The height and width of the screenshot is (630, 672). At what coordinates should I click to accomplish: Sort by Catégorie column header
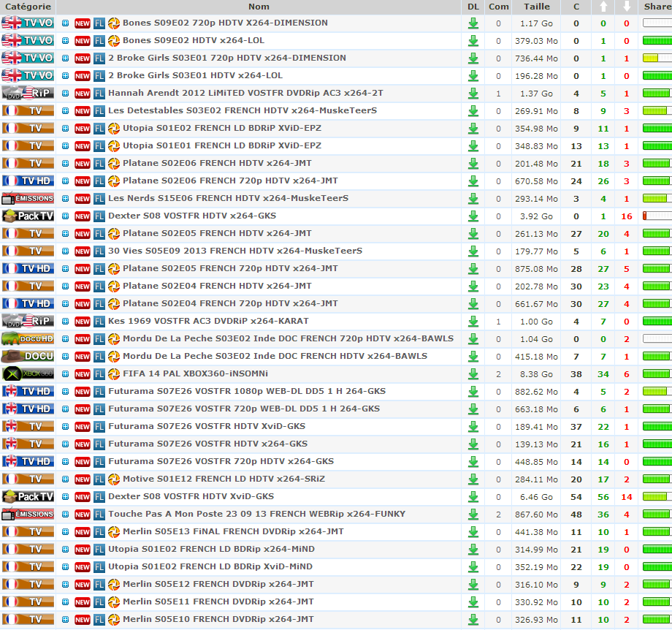(x=28, y=7)
